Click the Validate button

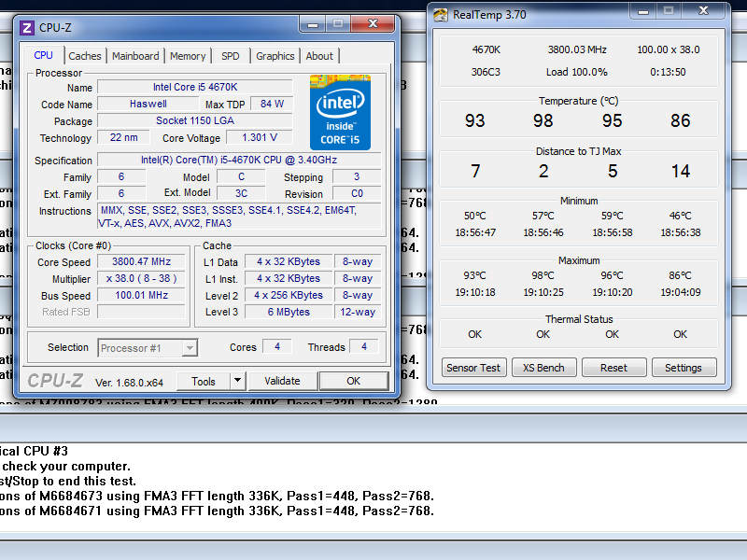283,381
